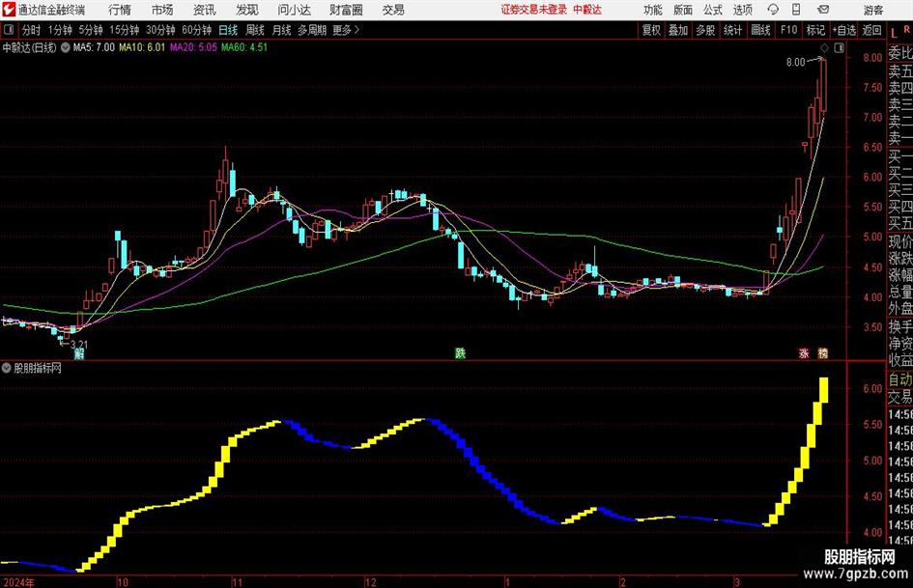This screenshot has width=913, height=588.
Task: Switch to the 30分钟 period tab
Action: point(160,30)
